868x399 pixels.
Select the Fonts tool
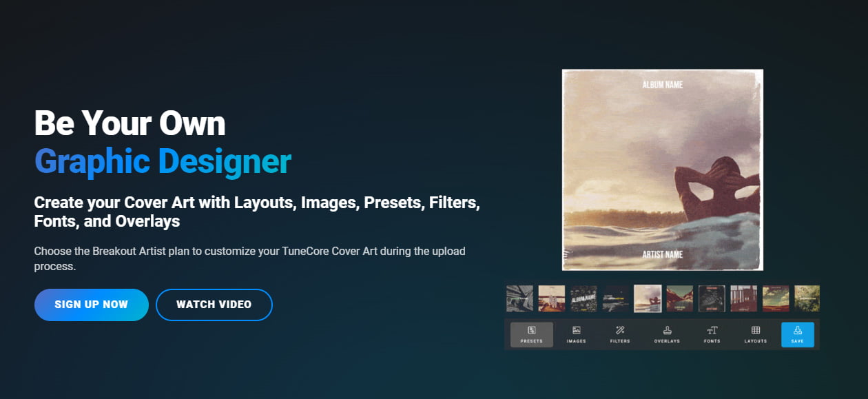(712, 334)
